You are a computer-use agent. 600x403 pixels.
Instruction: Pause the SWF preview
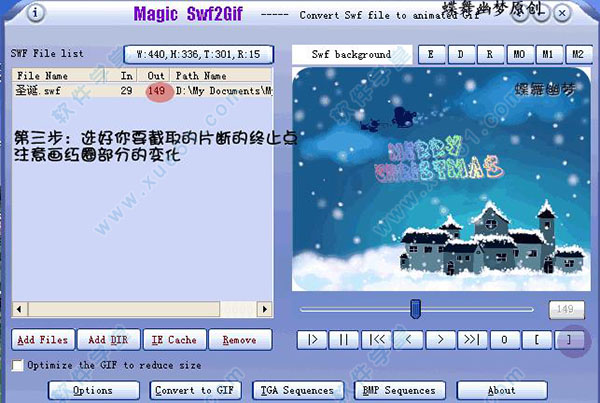pyautogui.click(x=344, y=339)
